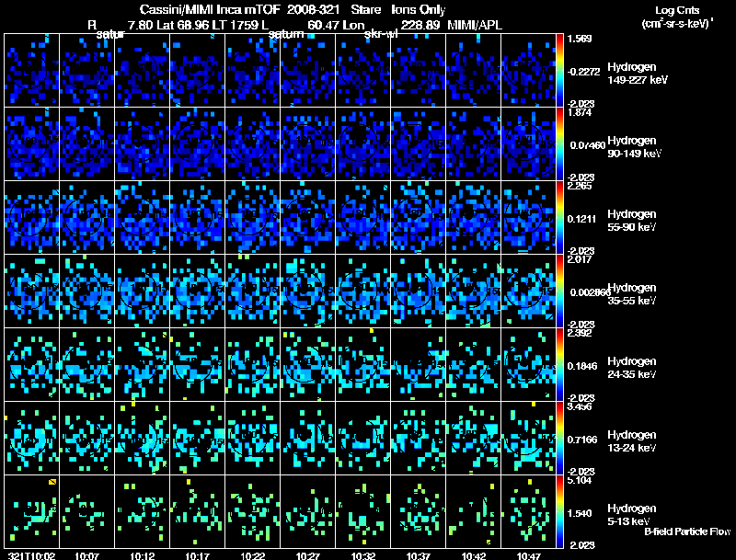736x560 pixels.
Task: Select the 55-90 keV image at 10:37
Action: click(419, 218)
